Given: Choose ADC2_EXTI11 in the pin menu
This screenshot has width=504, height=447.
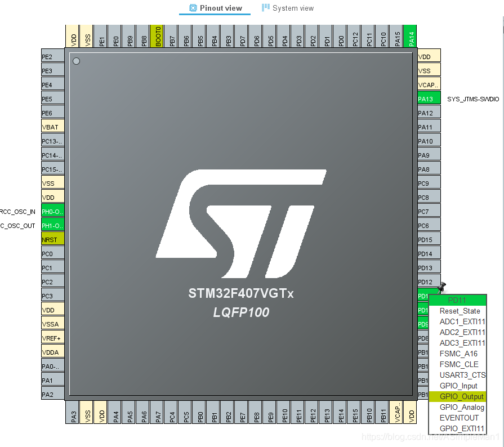Looking at the screenshot, I should click(x=457, y=332).
